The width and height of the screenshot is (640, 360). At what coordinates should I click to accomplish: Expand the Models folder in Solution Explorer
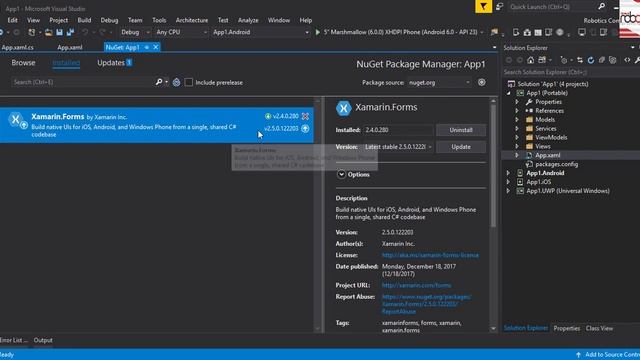pos(517,120)
